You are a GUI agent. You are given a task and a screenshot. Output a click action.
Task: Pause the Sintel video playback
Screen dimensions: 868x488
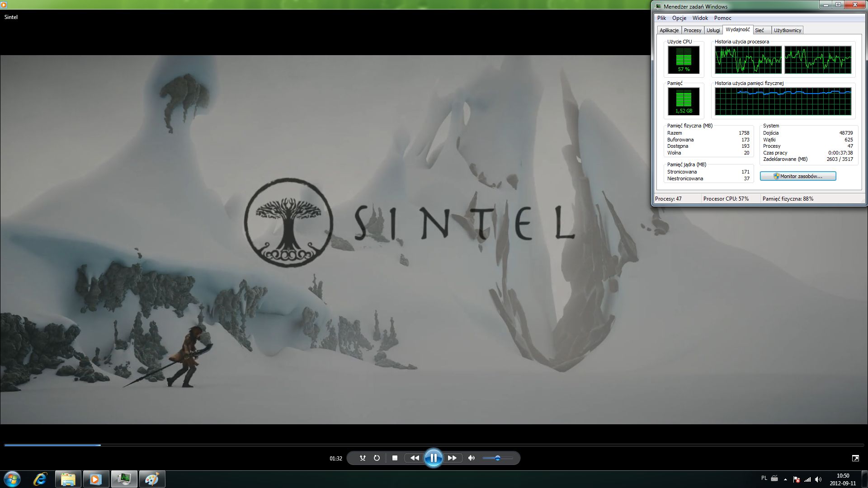(x=433, y=458)
